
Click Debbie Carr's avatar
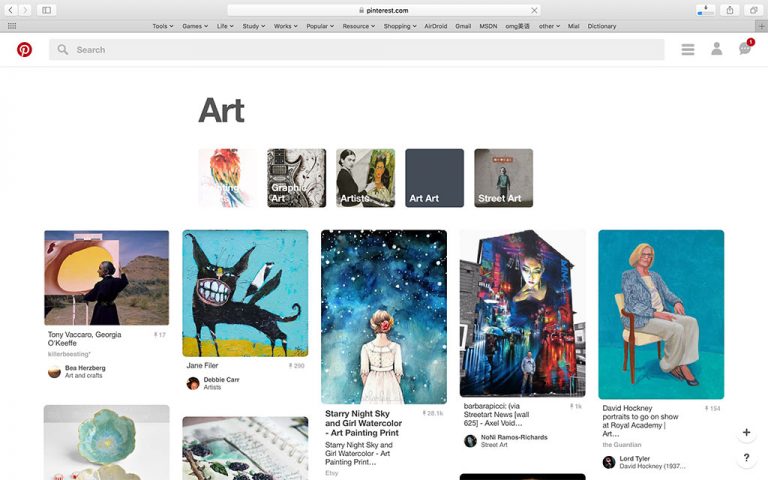tap(193, 383)
